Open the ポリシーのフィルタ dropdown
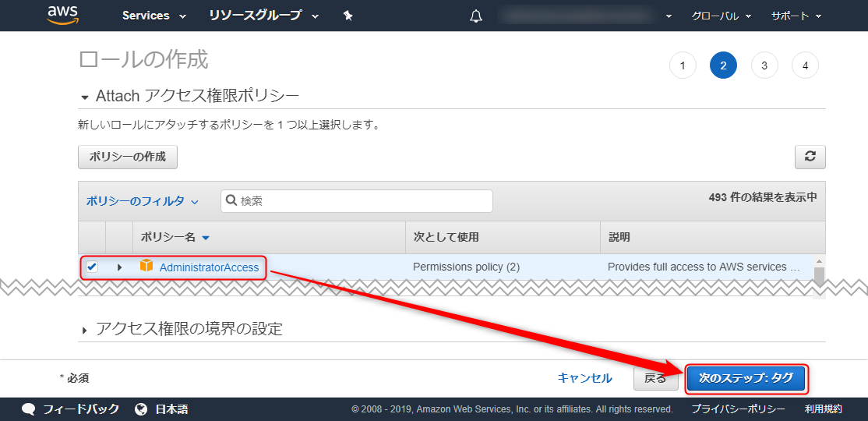This screenshot has width=868, height=421. [143, 202]
